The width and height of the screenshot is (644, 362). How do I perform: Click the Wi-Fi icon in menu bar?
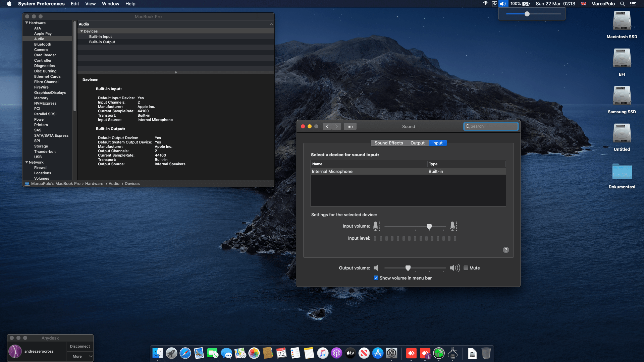point(485,4)
